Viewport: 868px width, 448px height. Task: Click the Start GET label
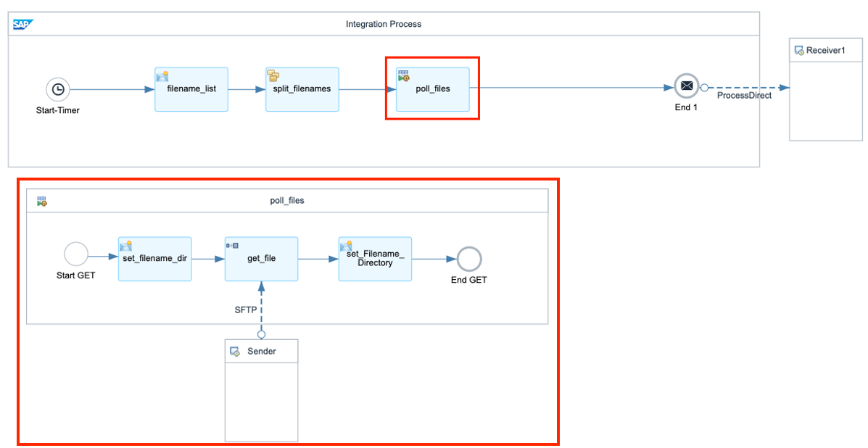coord(76,275)
